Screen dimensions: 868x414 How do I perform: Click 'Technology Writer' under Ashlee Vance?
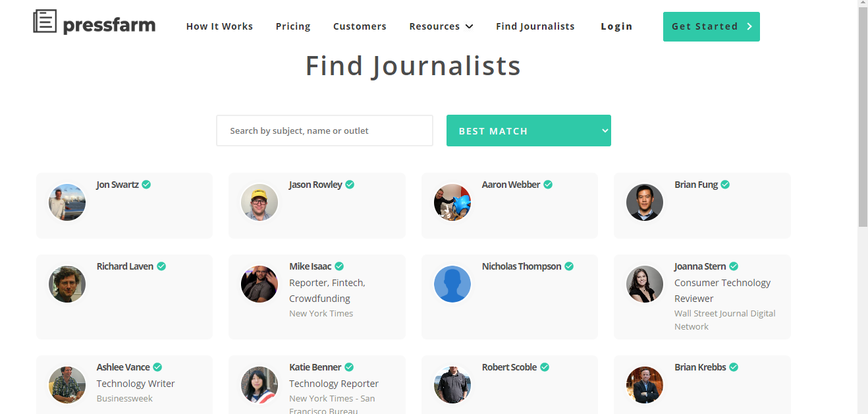pyautogui.click(x=136, y=384)
